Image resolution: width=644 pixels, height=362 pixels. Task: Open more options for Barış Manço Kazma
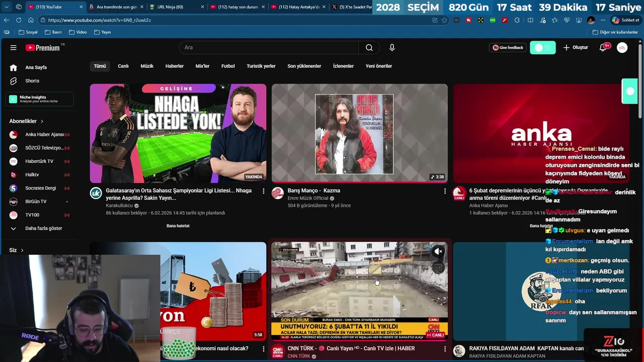(445, 191)
